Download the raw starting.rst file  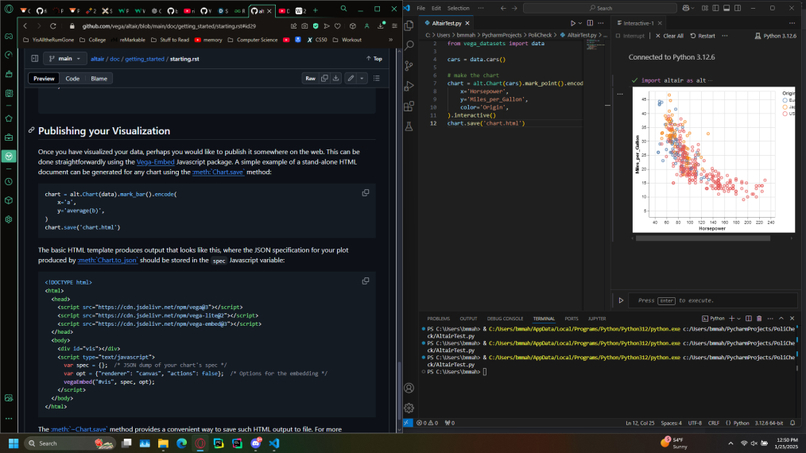coord(336,79)
